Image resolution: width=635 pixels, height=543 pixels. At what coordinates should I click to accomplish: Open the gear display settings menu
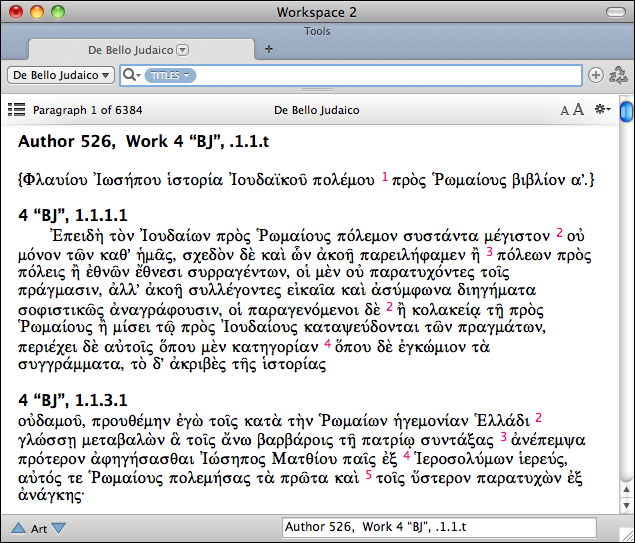[601, 109]
